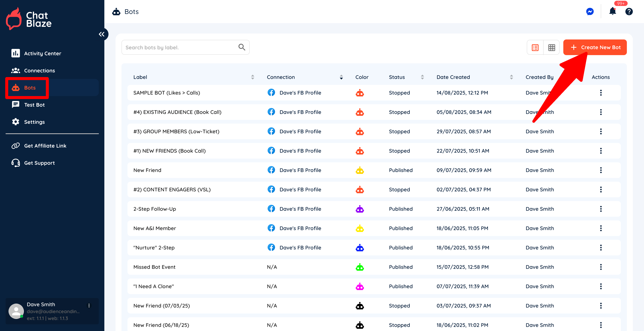Open Get Affiliate Link
The height and width of the screenshot is (331, 644).
(x=45, y=146)
